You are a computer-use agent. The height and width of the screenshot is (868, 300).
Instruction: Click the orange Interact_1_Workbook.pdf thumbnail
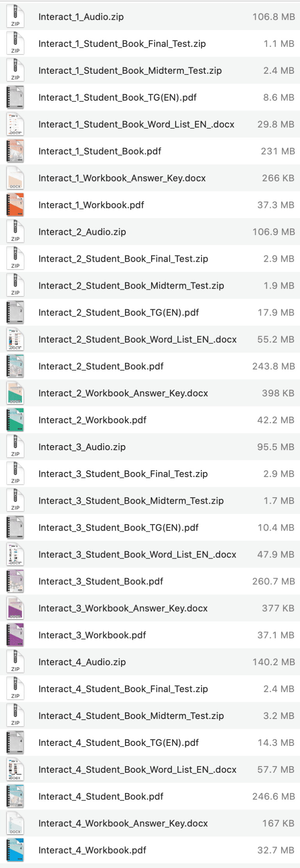pos(15,205)
